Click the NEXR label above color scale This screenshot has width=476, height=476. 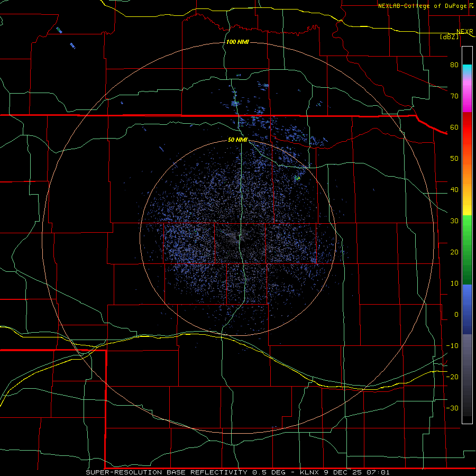[x=464, y=32]
